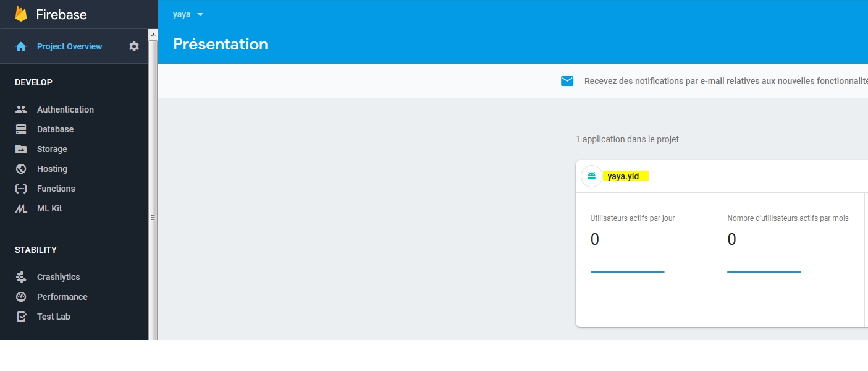
Task: Click the Android app icon for yaya.yld
Action: click(x=591, y=176)
